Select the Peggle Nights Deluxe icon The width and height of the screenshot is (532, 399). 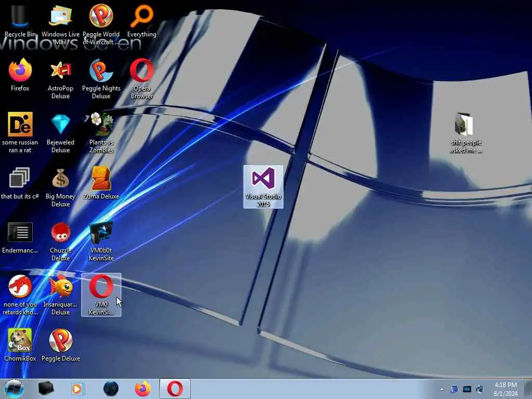101,79
